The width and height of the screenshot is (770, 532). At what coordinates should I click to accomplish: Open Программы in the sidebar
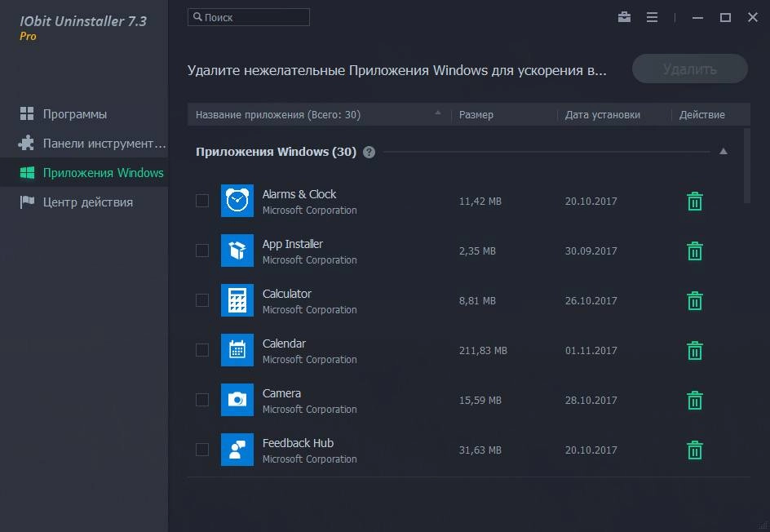[84, 114]
